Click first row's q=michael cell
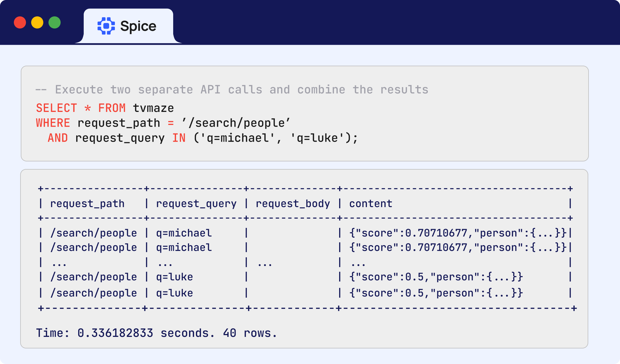620x364 pixels. [x=184, y=233]
